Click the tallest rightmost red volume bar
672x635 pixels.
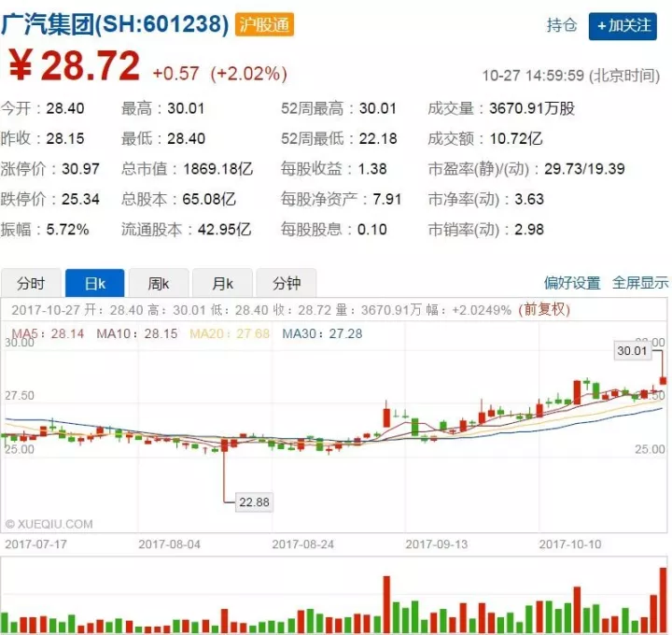point(664,600)
